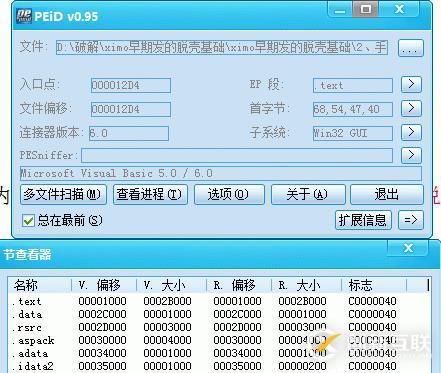This screenshot has width=441, height=373.
Task: Click V. offset value 00030000 in .aspack row
Action: click(102, 340)
